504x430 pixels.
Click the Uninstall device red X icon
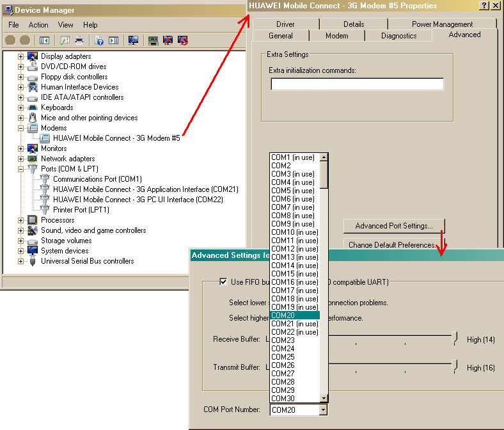pos(168,40)
